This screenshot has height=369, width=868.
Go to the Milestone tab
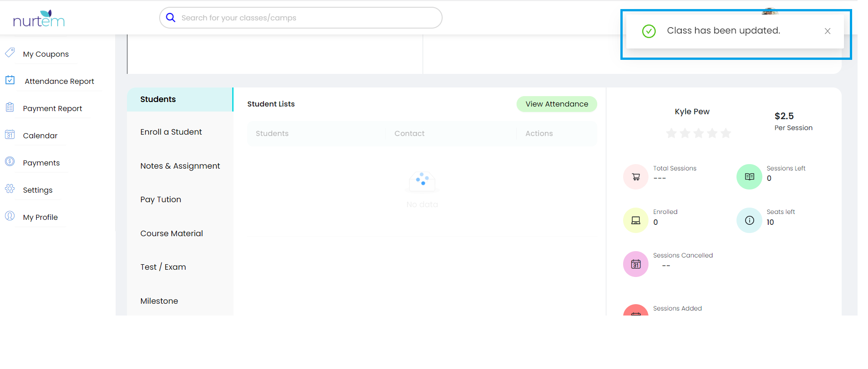click(159, 301)
